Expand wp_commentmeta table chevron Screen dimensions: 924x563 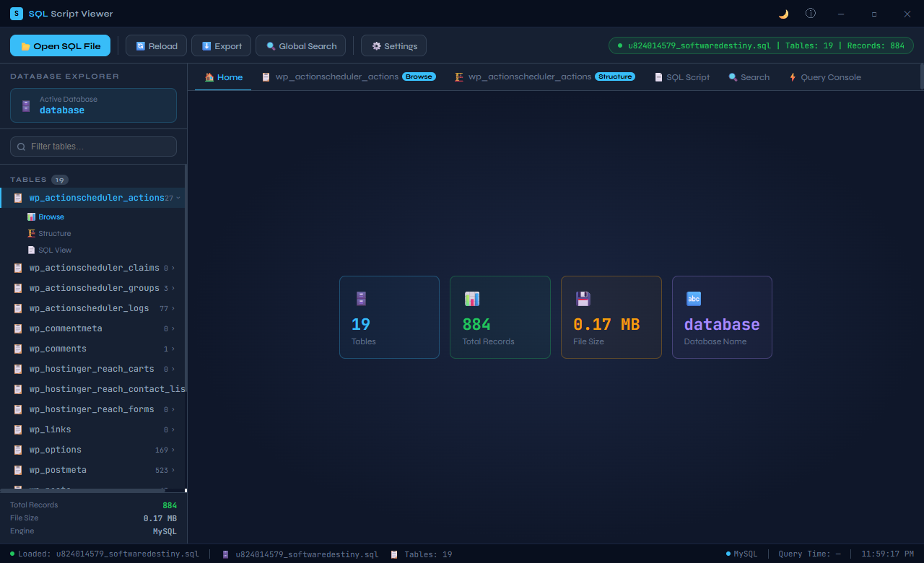[x=173, y=328]
